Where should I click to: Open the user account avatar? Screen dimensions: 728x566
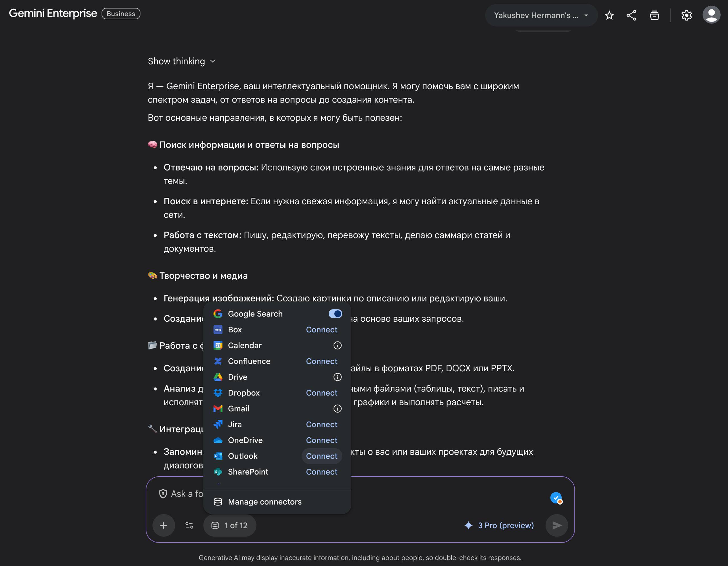pyautogui.click(x=711, y=15)
